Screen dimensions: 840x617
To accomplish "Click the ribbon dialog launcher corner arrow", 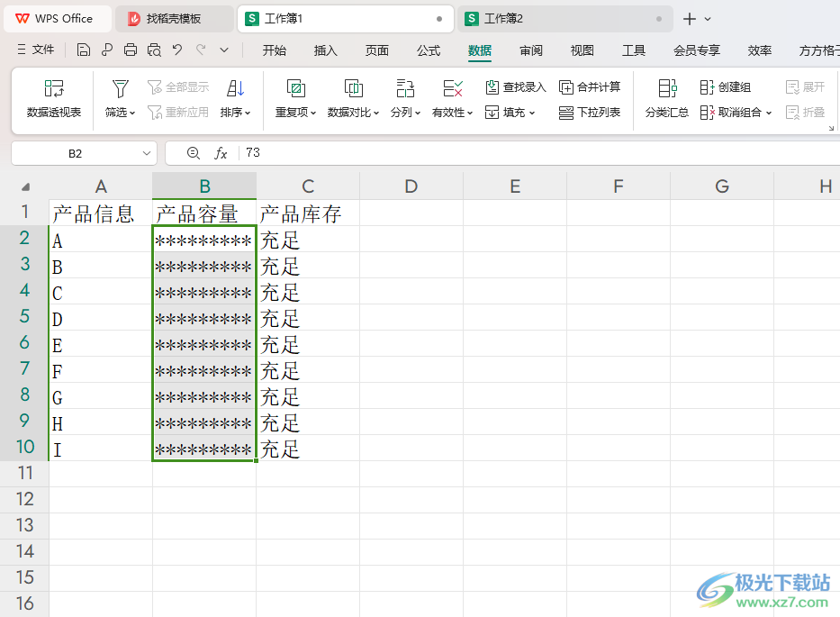I will pyautogui.click(x=831, y=128).
